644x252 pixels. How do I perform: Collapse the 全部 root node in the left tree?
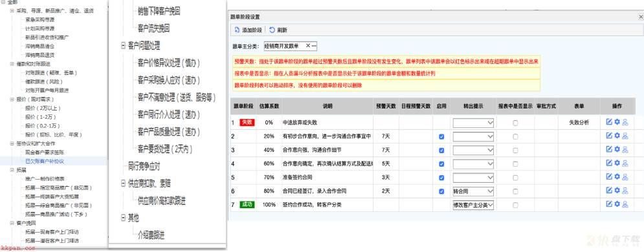(3, 3)
